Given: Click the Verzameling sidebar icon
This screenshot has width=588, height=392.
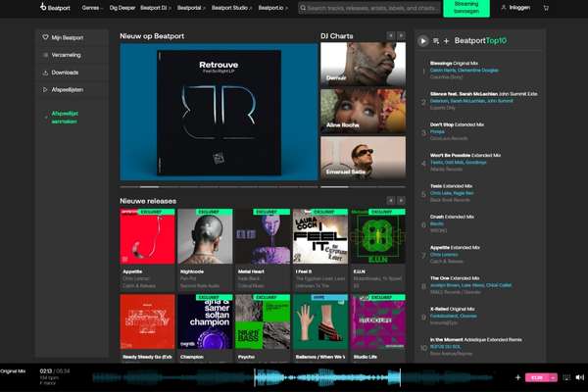Looking at the screenshot, I should [45, 55].
